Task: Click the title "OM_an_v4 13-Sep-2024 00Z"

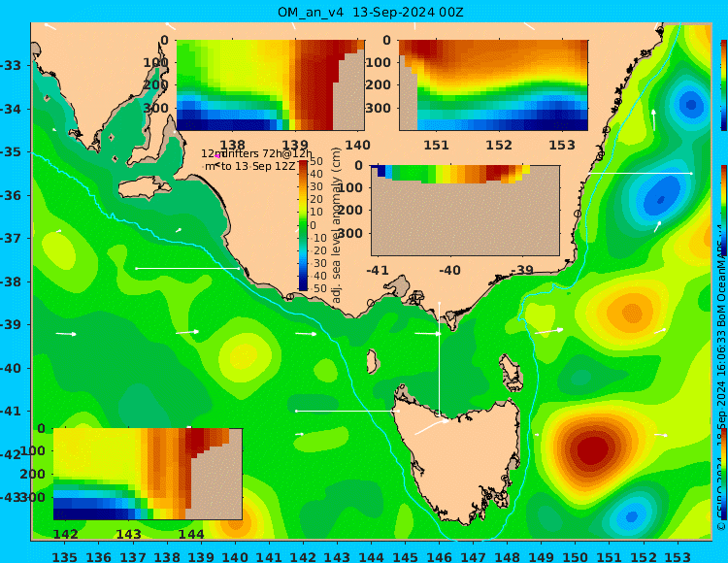Action: tap(370, 12)
